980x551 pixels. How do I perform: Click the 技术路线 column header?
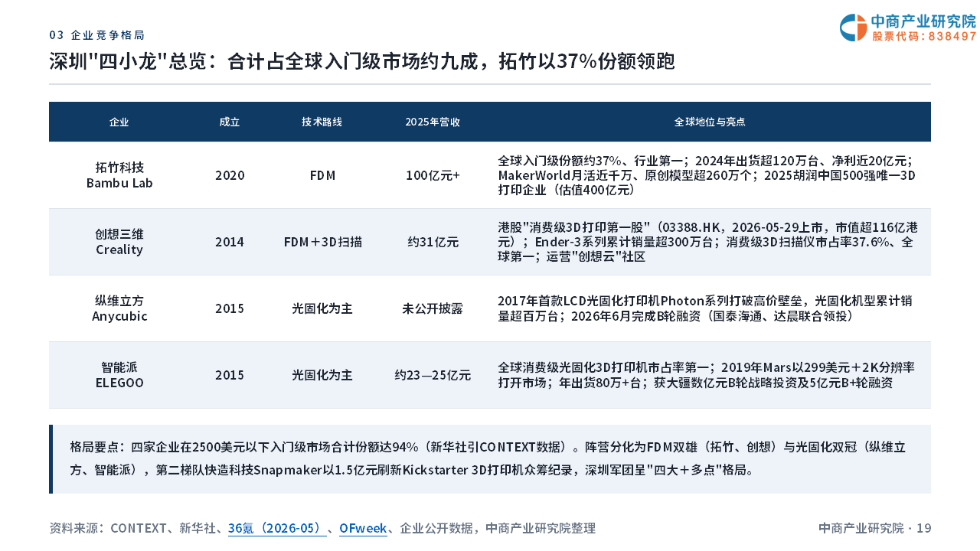(x=322, y=122)
